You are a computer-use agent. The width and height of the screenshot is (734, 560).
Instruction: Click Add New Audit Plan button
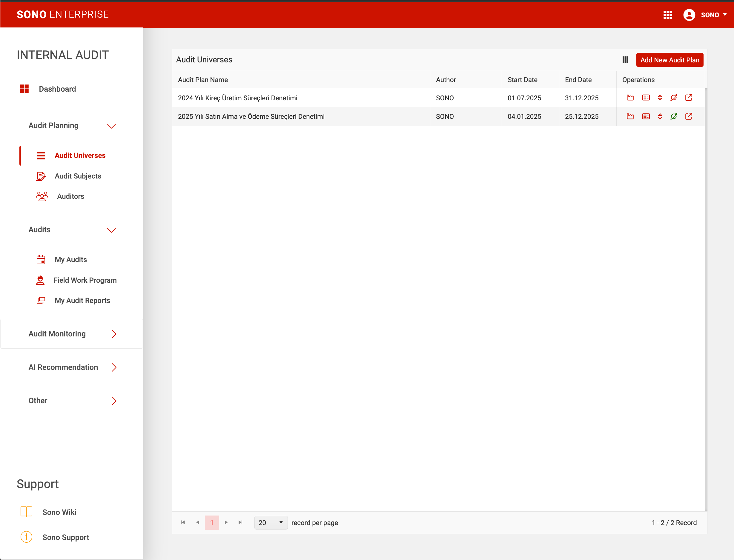[669, 60]
